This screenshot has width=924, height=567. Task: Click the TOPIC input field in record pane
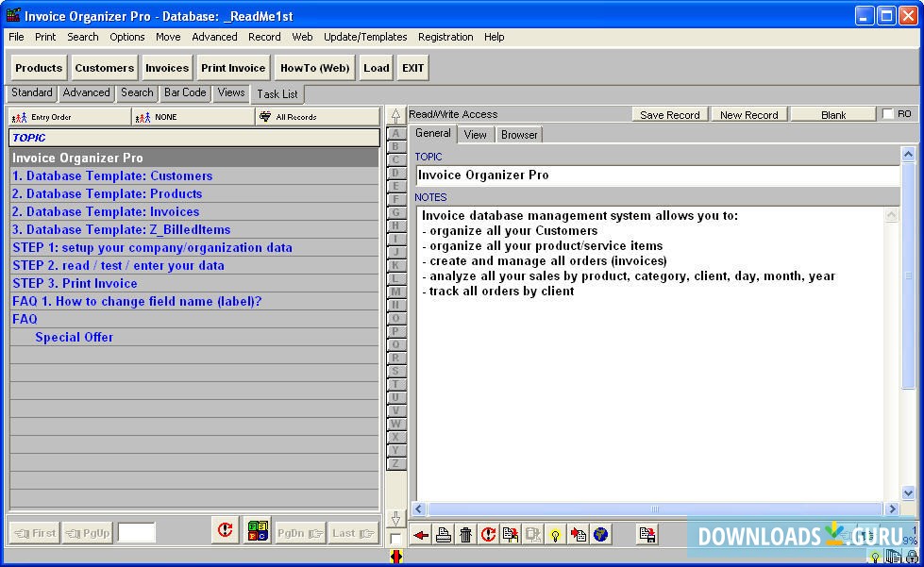pos(658,175)
